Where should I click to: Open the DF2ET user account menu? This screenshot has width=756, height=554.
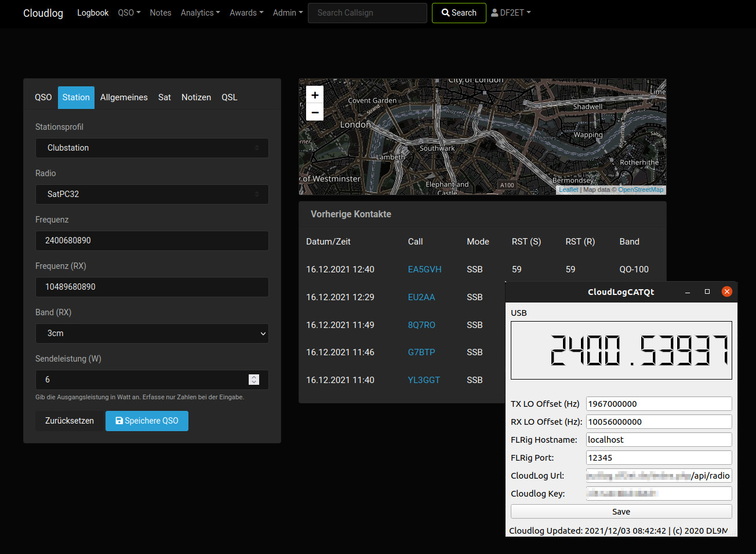(x=511, y=13)
